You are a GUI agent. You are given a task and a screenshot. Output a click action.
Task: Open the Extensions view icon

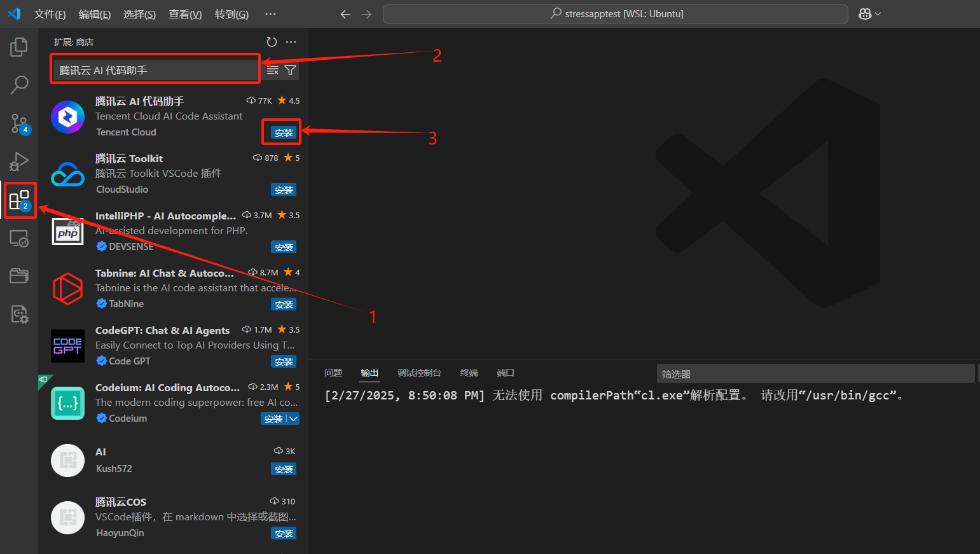(19, 200)
